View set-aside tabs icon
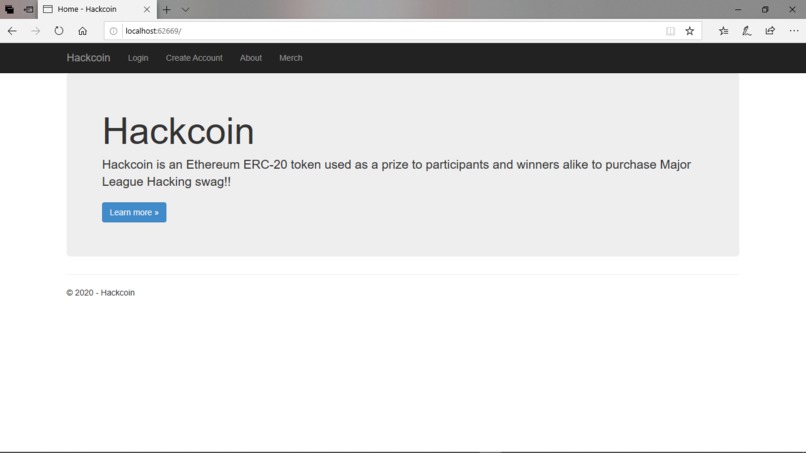 tap(9, 9)
